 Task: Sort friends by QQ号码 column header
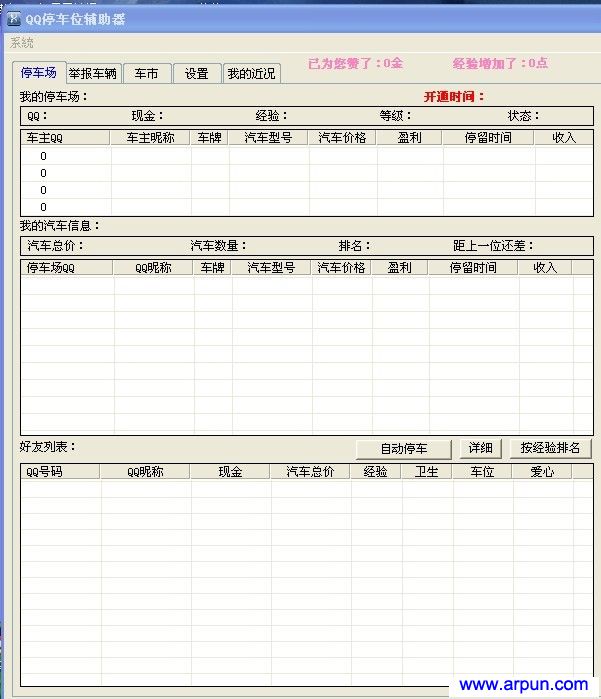click(60, 472)
